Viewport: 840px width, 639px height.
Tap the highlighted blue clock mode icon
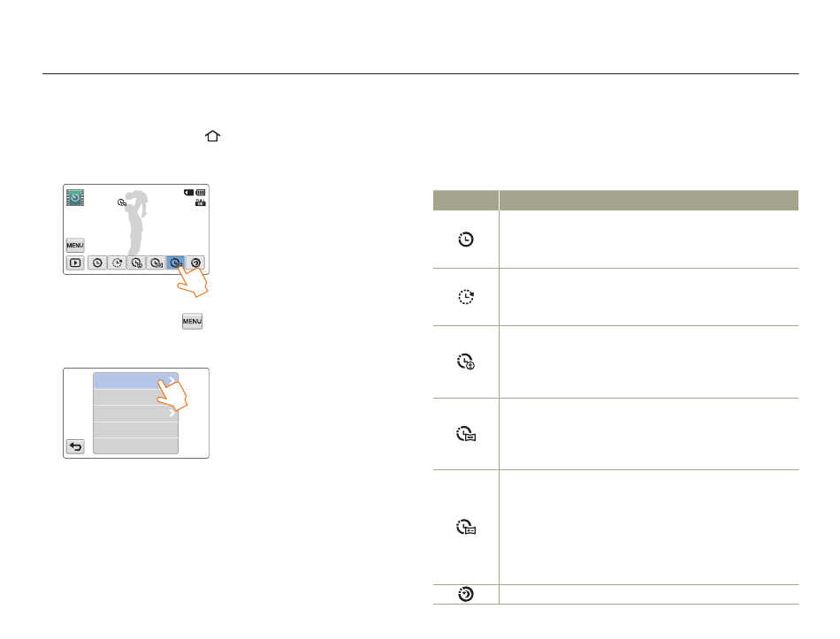pyautogui.click(x=176, y=263)
